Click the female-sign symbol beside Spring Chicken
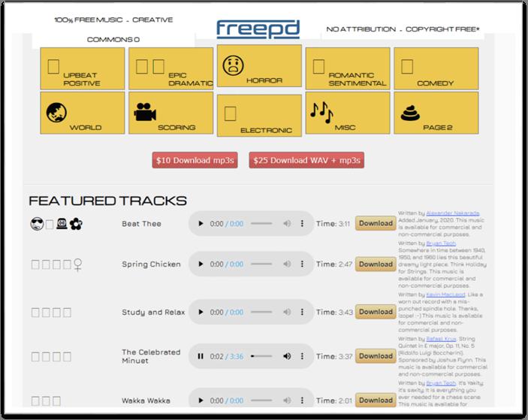The height and width of the screenshot is (420, 528). (78, 264)
